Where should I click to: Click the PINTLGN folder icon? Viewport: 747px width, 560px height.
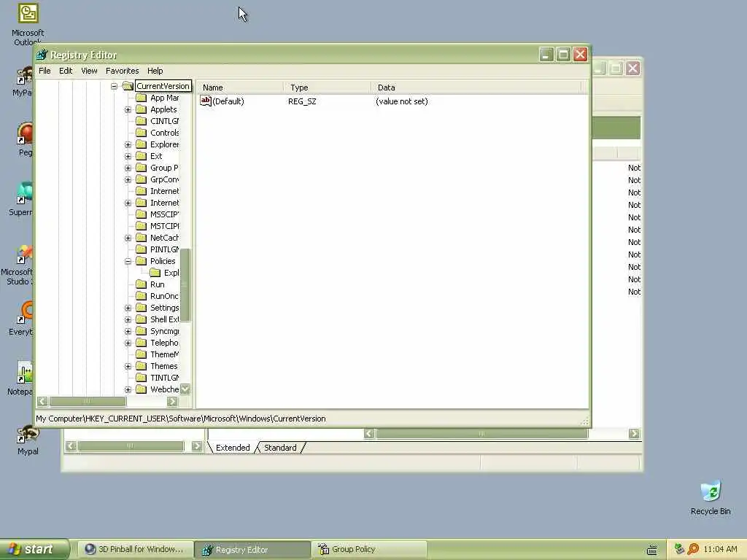(x=141, y=249)
